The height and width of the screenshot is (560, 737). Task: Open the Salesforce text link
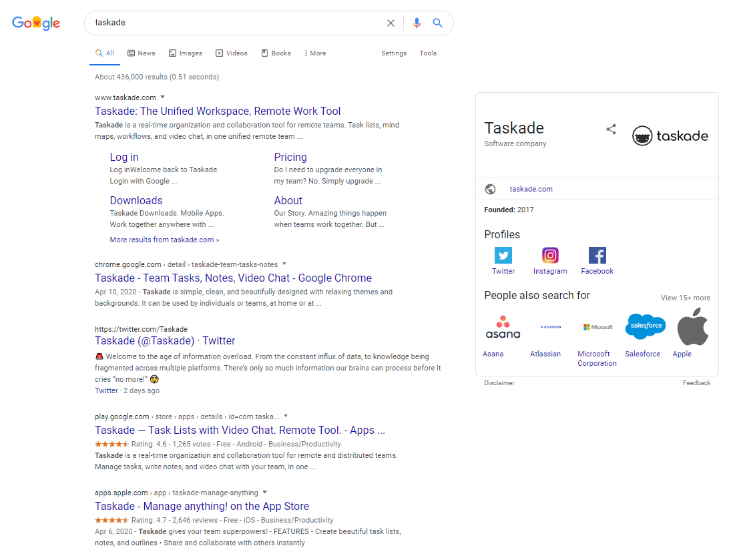pyautogui.click(x=642, y=354)
